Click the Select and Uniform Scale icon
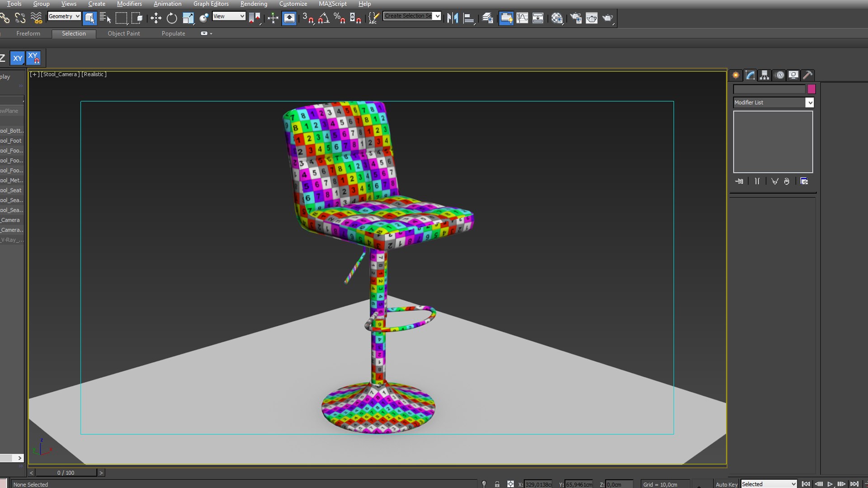Screen dimensions: 868x488 [188, 18]
